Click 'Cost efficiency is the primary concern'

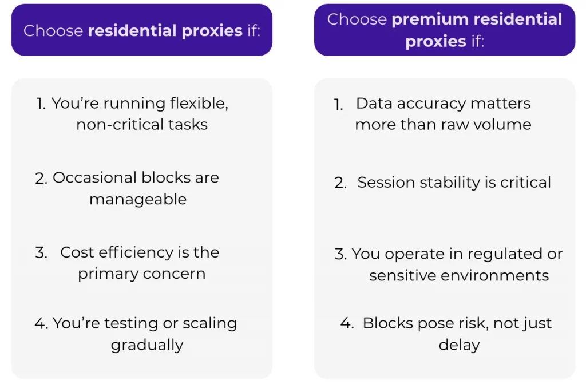pyautogui.click(x=141, y=263)
